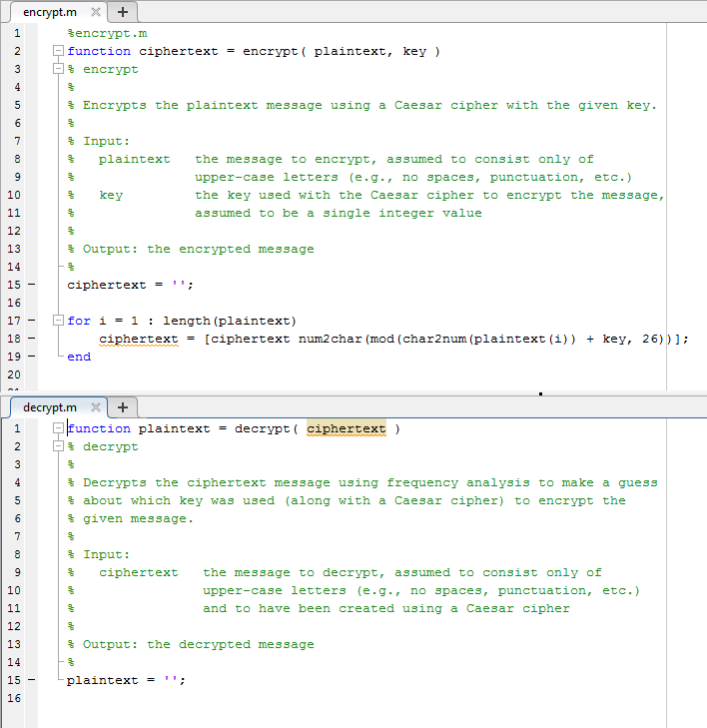
Task: Click the 'for' keyword on line 17
Action: coord(79,321)
